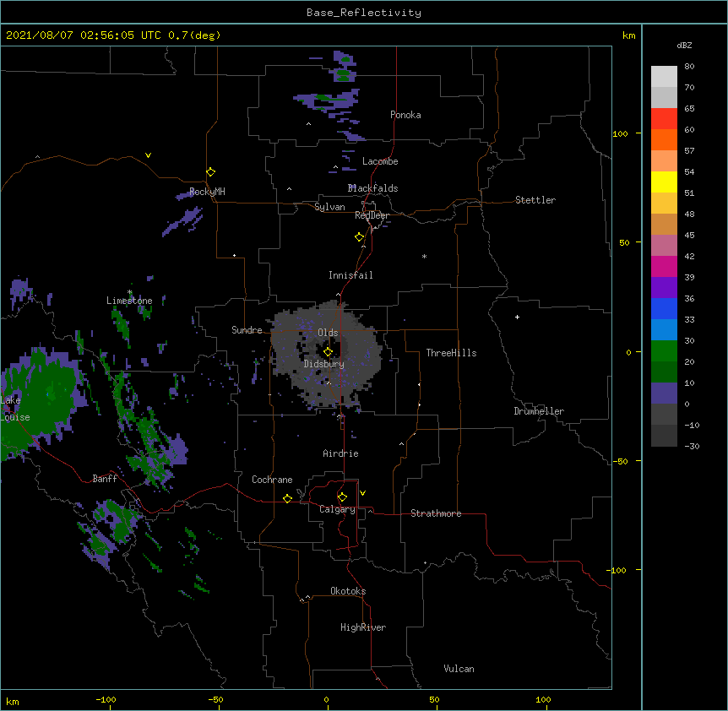Click the Innisfail city label

tap(350, 275)
